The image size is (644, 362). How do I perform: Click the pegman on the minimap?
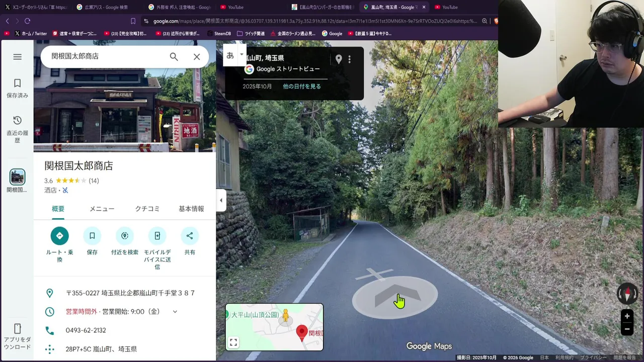tap(286, 316)
